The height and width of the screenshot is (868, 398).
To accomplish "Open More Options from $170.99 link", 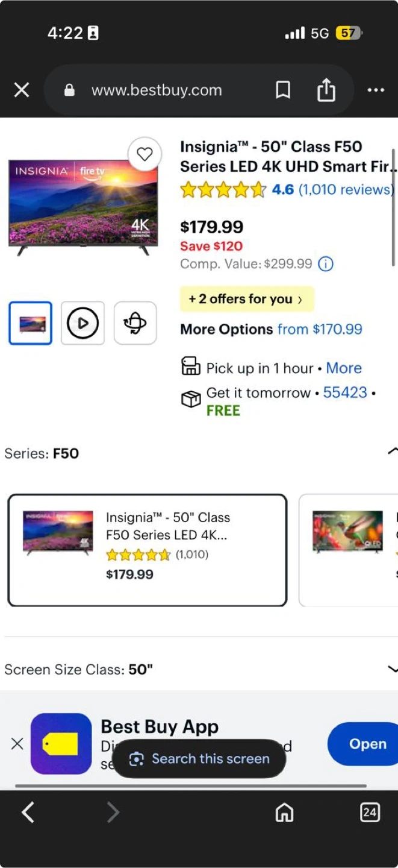I will point(319,329).
